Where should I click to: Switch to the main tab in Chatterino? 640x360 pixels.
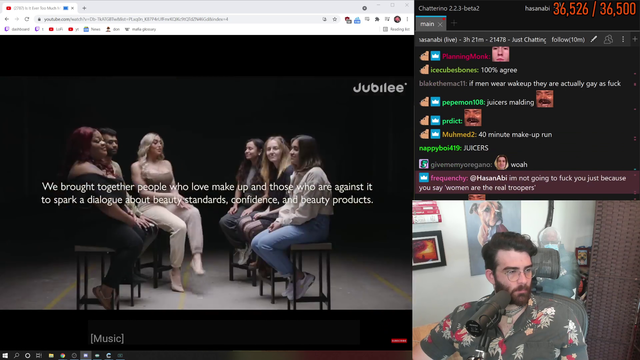[x=427, y=24]
